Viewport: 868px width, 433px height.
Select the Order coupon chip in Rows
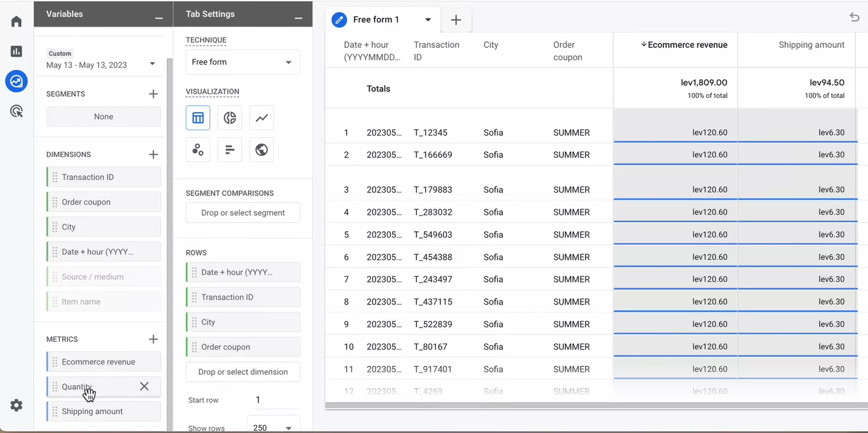(243, 347)
